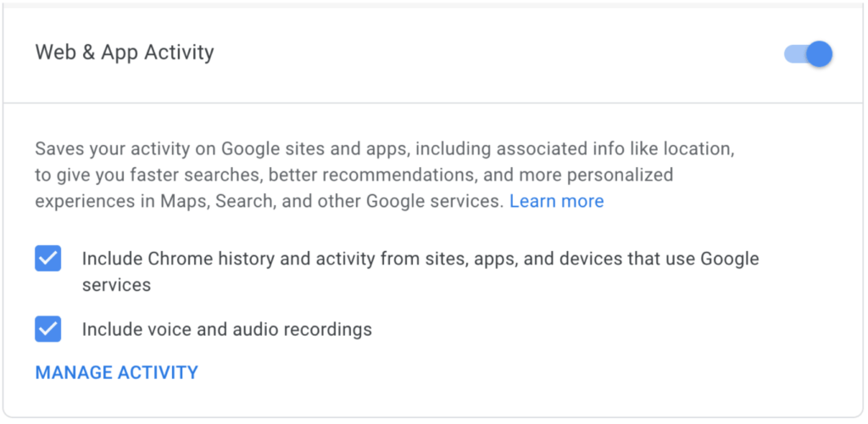Uncheck the Include Chrome history checkbox

tap(47, 259)
